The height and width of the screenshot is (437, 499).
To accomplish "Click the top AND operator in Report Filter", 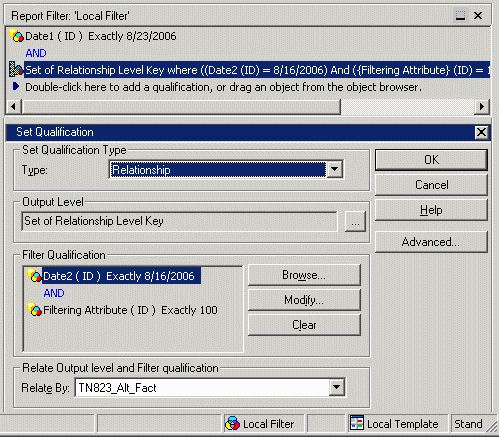I will point(36,53).
